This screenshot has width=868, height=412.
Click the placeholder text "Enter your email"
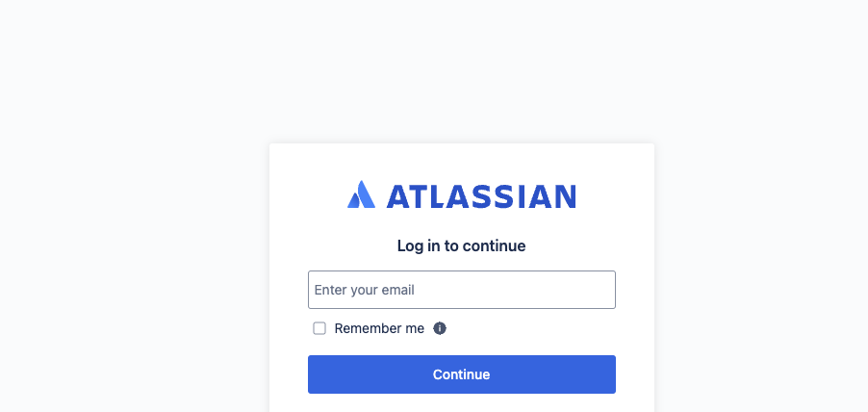pos(365,290)
